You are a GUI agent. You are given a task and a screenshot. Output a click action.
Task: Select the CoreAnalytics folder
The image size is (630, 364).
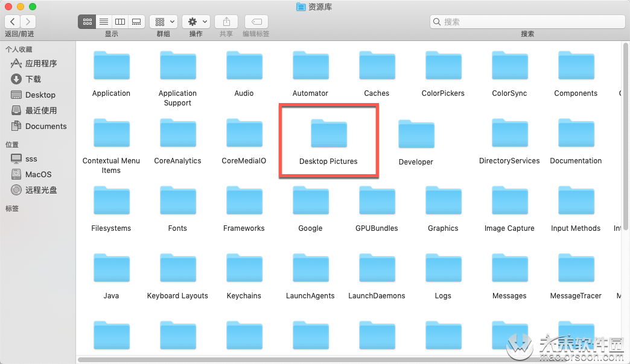(x=178, y=133)
